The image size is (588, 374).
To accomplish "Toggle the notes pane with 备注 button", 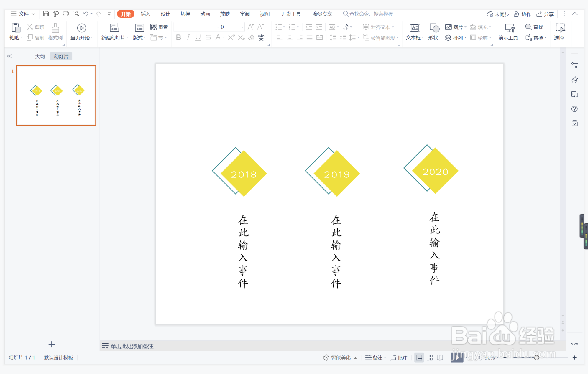I will [375, 357].
